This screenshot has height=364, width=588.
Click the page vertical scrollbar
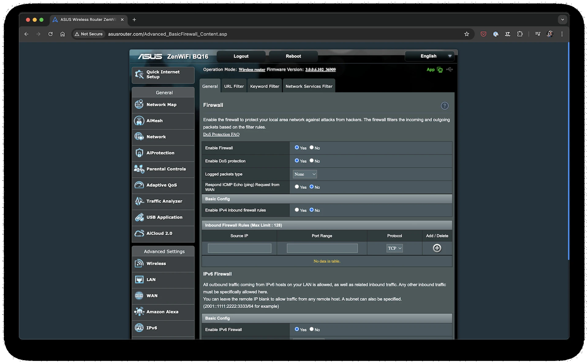[568, 152]
